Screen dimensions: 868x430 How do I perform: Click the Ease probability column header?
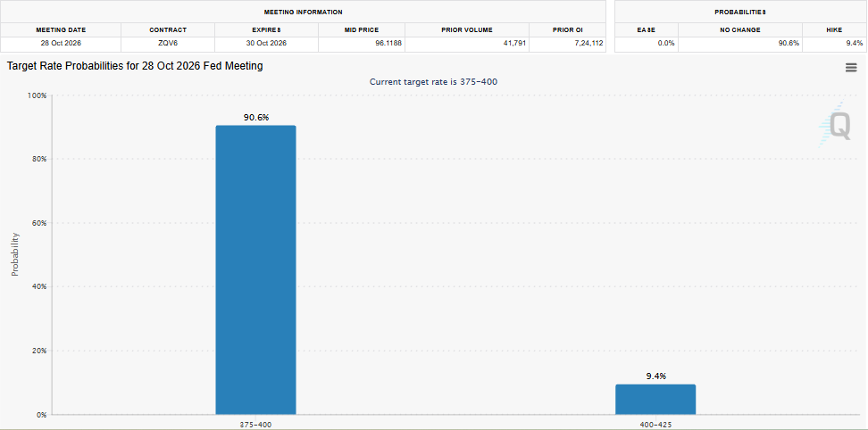[x=647, y=29]
